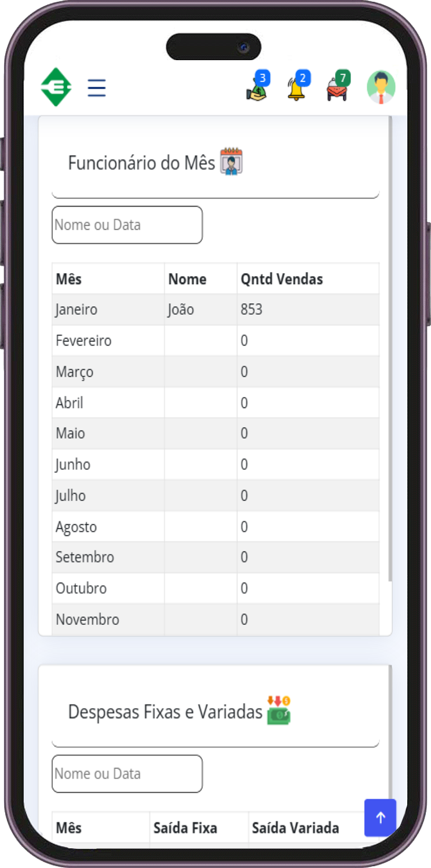Click the Nome column header
The height and width of the screenshot is (868, 431).
click(187, 279)
